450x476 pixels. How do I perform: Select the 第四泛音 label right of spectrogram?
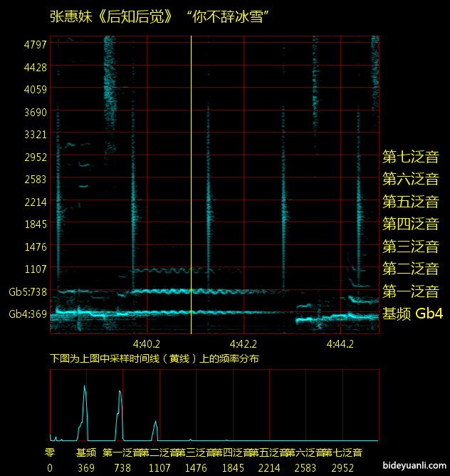coord(410,224)
